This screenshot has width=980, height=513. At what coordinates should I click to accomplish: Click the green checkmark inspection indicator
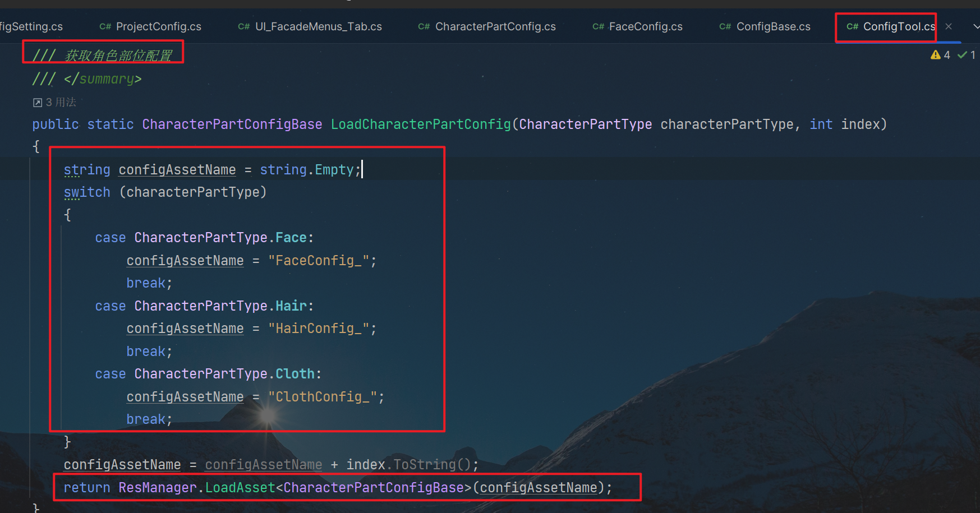pyautogui.click(x=962, y=55)
